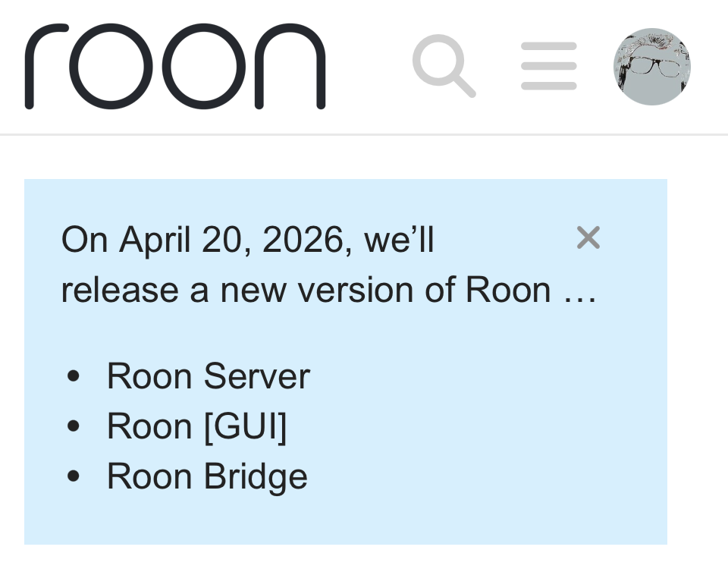The width and height of the screenshot is (728, 572).
Task: Click the bullet beside Roon [GUI]
Action: coord(74,426)
